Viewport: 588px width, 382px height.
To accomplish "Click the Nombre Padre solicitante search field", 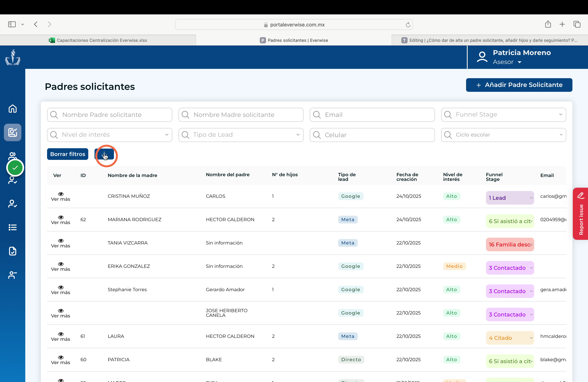I will (109, 115).
